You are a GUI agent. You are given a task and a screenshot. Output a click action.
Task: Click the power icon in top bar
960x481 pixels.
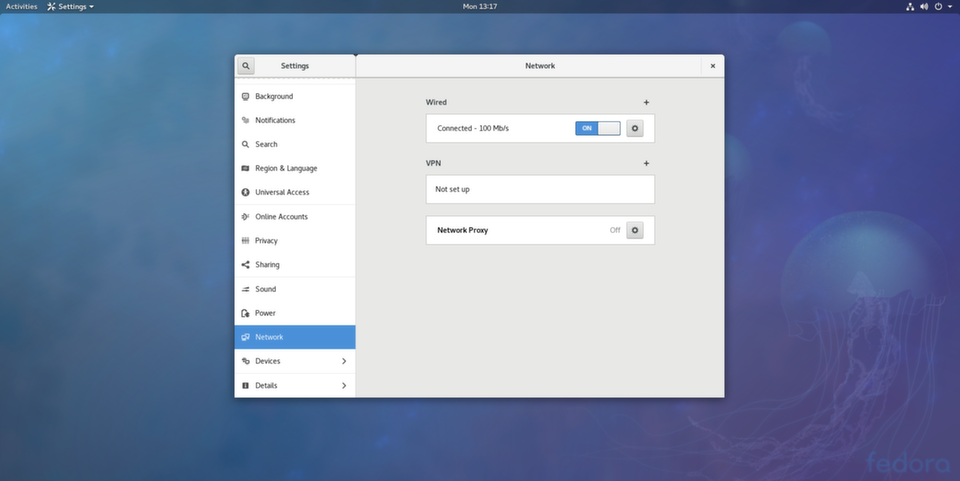(938, 7)
